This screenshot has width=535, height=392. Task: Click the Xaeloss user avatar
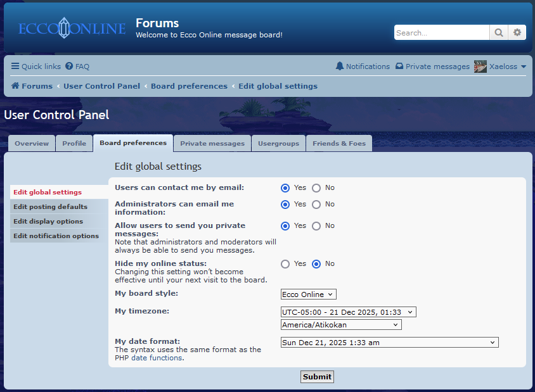[x=480, y=66]
